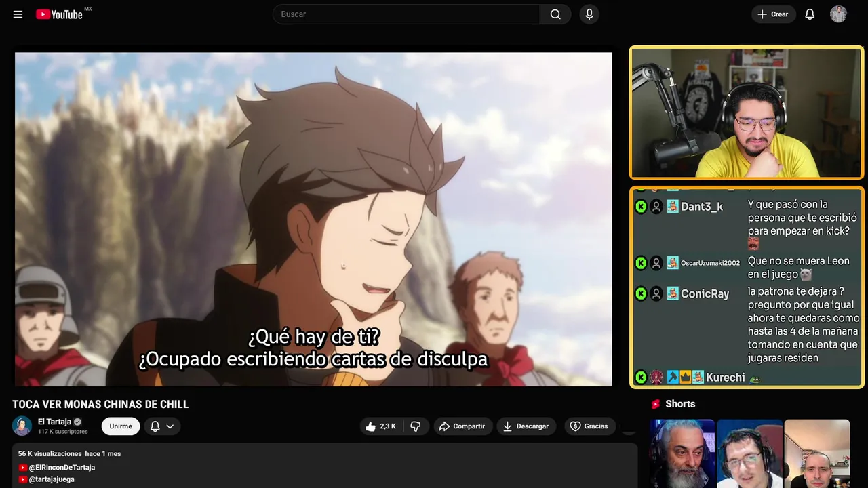Open the notifications bell in header
868x488 pixels.
tap(810, 14)
